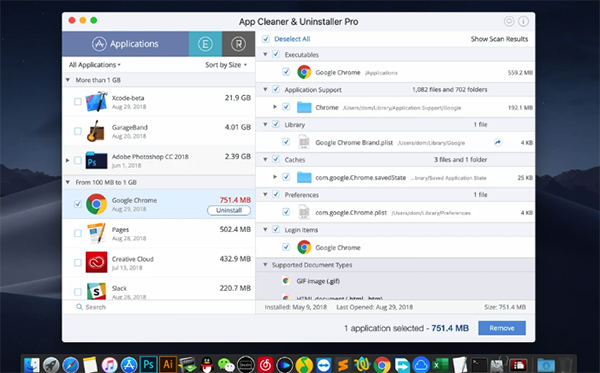
Task: Open the Sort by Size dropdown
Action: (226, 65)
